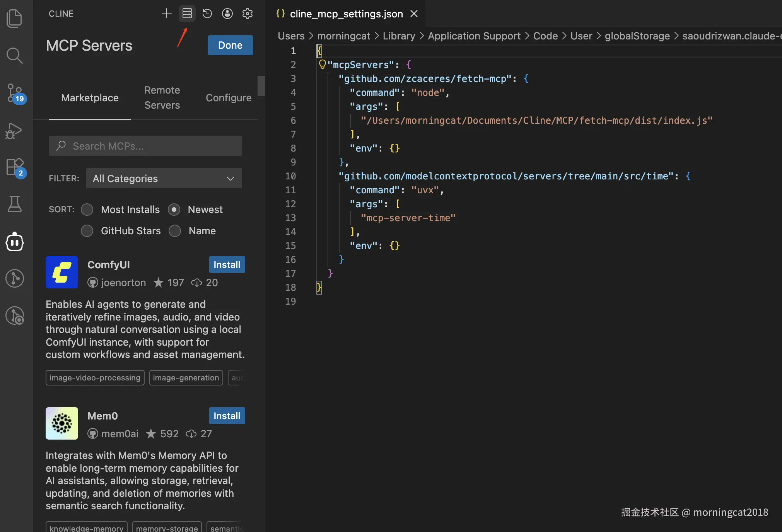Screen dimensions: 782x532
Task: Click the fetch-mcp server key on line 3
Action: (425, 78)
